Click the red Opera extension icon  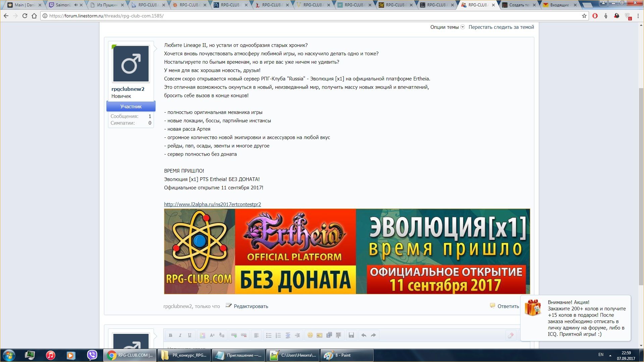(x=595, y=16)
